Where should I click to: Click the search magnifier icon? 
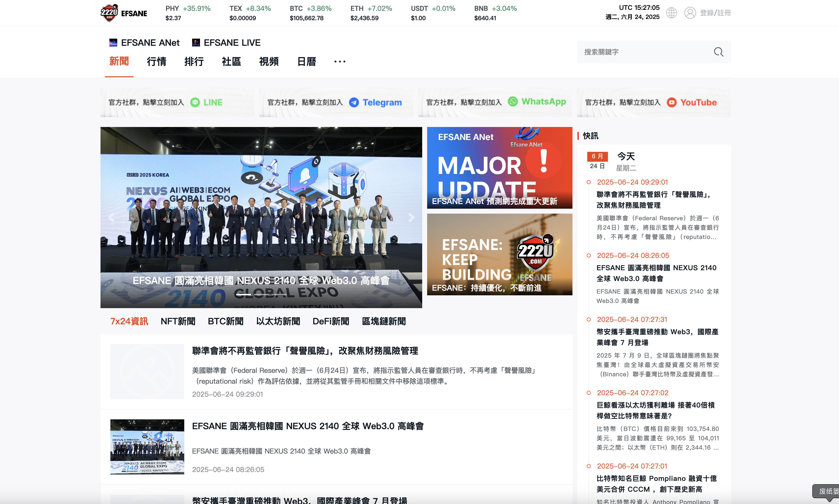718,52
